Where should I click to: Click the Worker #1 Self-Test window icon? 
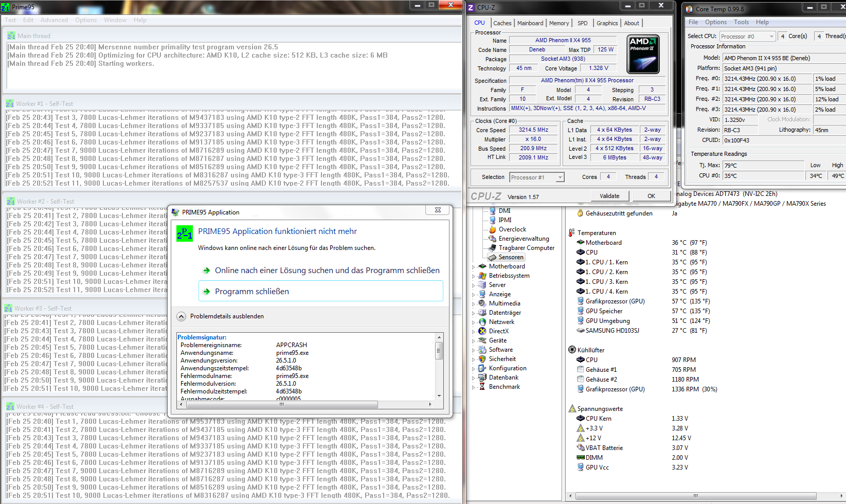click(10, 104)
